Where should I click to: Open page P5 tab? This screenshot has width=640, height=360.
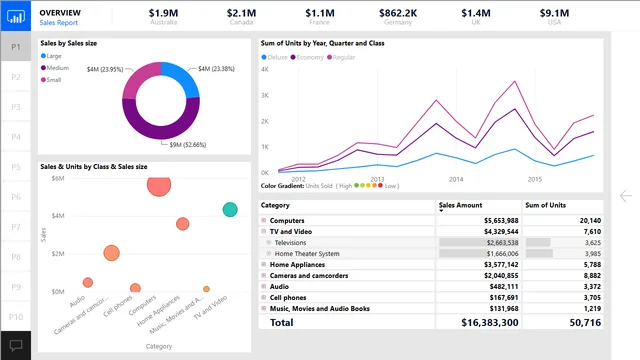[x=16, y=167]
